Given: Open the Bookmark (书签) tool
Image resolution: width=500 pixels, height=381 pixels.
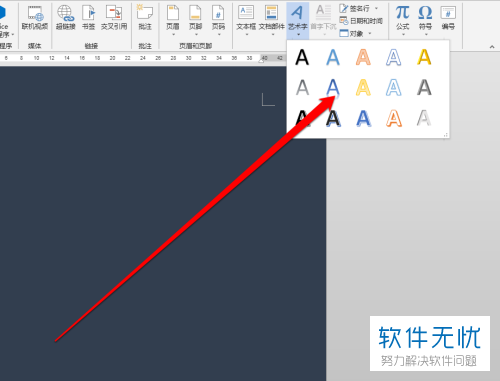Looking at the screenshot, I should pos(89,18).
